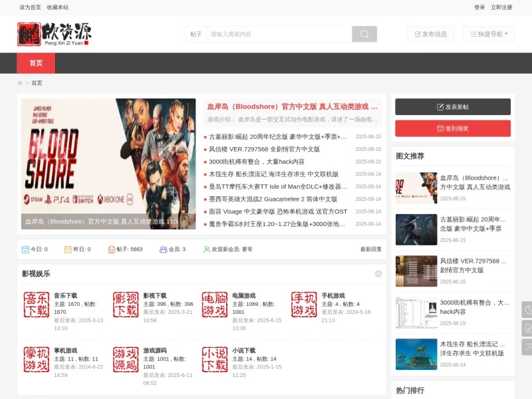Screen dimensions: 532x399
Task: Click the top floating side button icon
Action: click(x=527, y=309)
